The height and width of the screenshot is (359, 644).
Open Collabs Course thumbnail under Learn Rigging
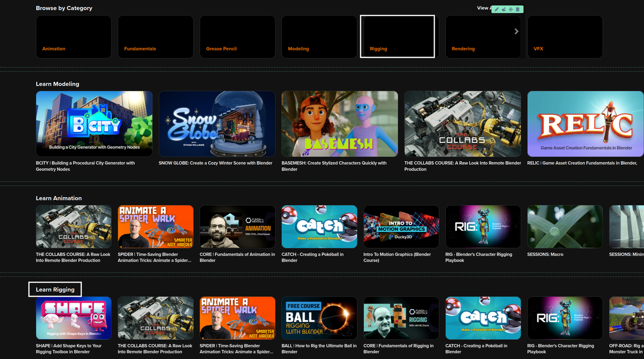pyautogui.click(x=155, y=318)
